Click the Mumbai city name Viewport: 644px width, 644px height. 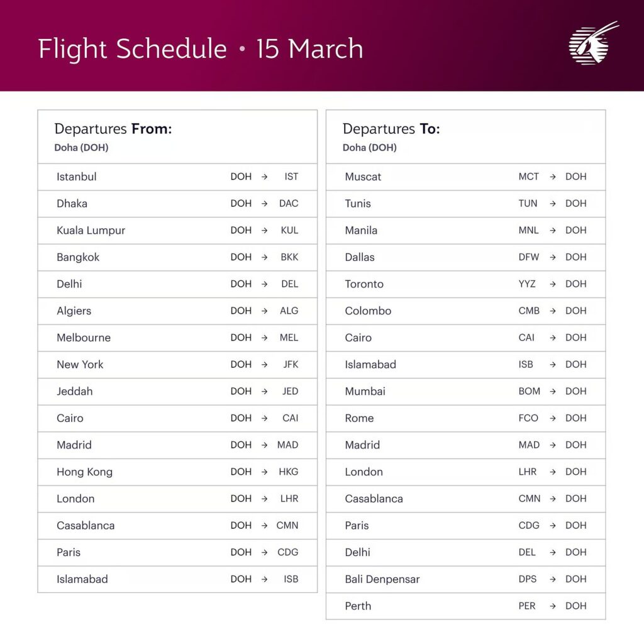(365, 391)
